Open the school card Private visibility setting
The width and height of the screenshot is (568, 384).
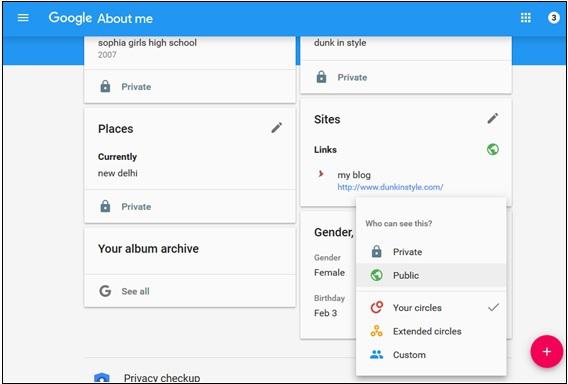coord(125,87)
